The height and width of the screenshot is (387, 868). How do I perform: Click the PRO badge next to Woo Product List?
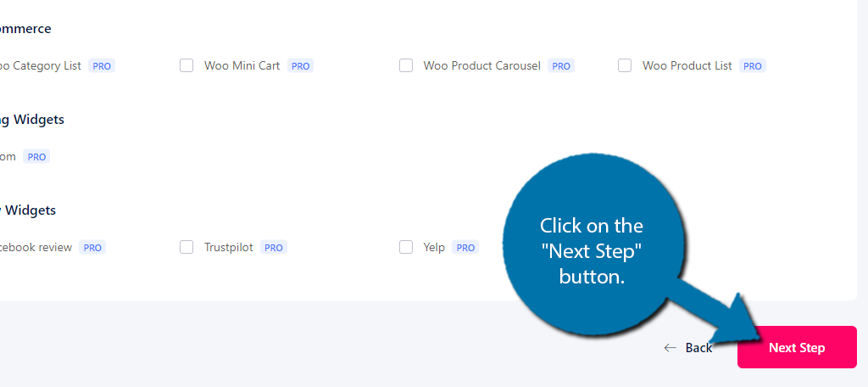click(x=753, y=66)
